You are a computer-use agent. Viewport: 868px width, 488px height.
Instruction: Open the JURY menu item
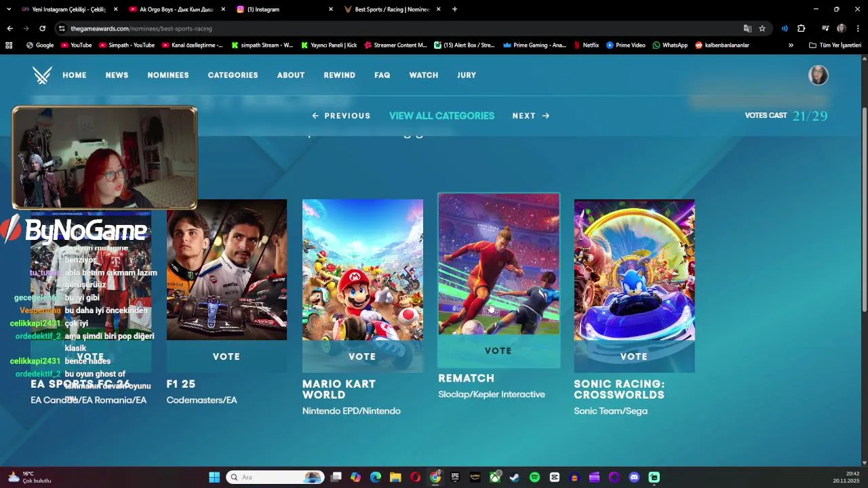click(x=467, y=75)
